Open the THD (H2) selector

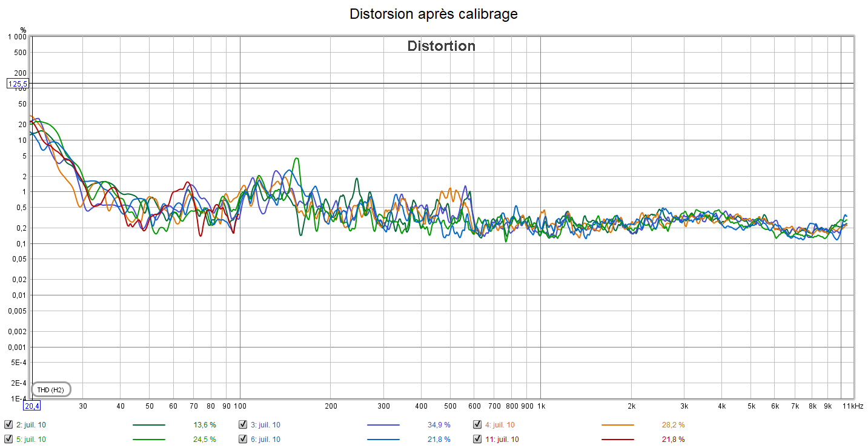pos(51,390)
